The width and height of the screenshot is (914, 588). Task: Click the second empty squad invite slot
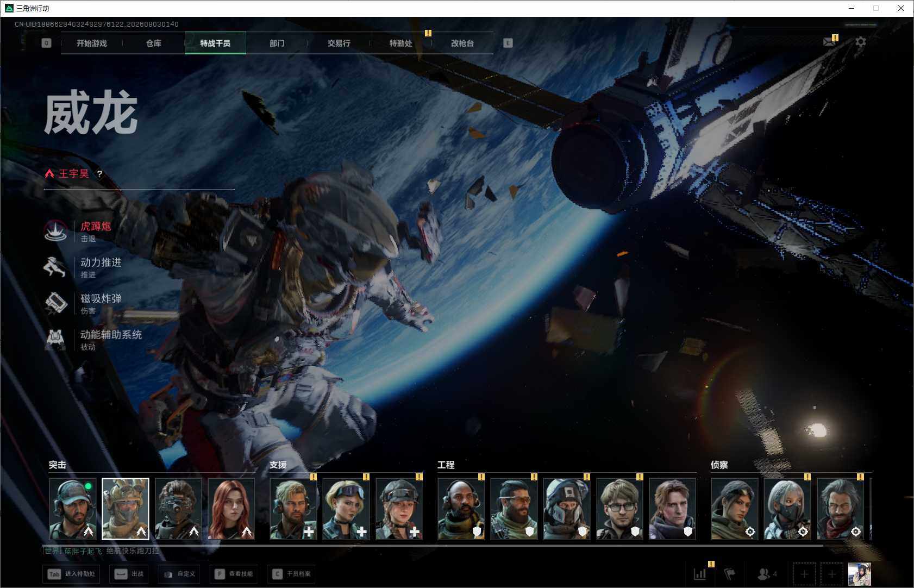click(x=831, y=574)
